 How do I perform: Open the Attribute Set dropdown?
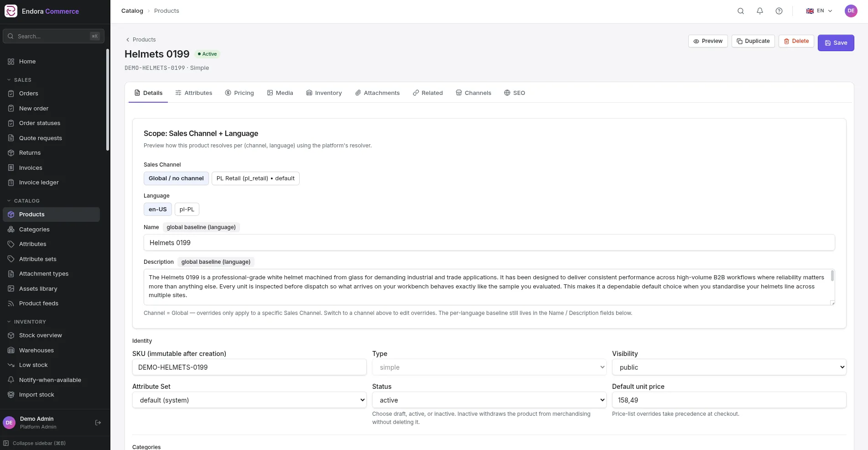[249, 400]
